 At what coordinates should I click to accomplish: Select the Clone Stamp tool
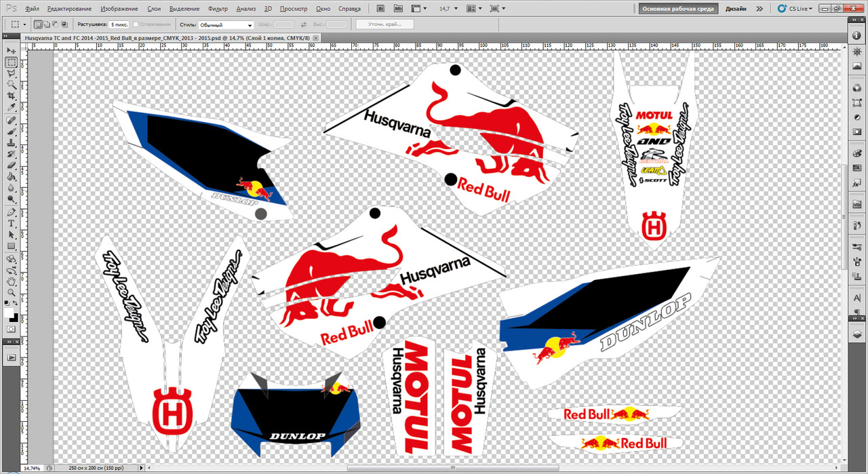point(12,143)
